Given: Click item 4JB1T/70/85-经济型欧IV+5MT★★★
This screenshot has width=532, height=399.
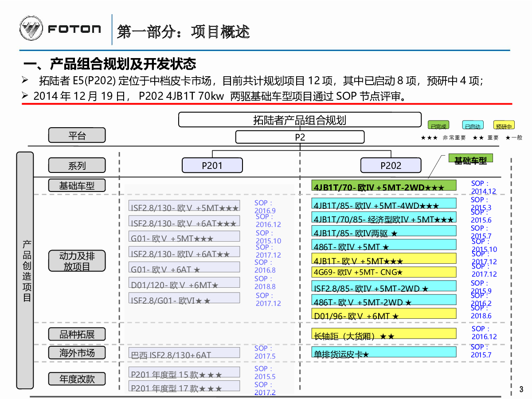Looking at the screenshot, I should click(x=384, y=217).
